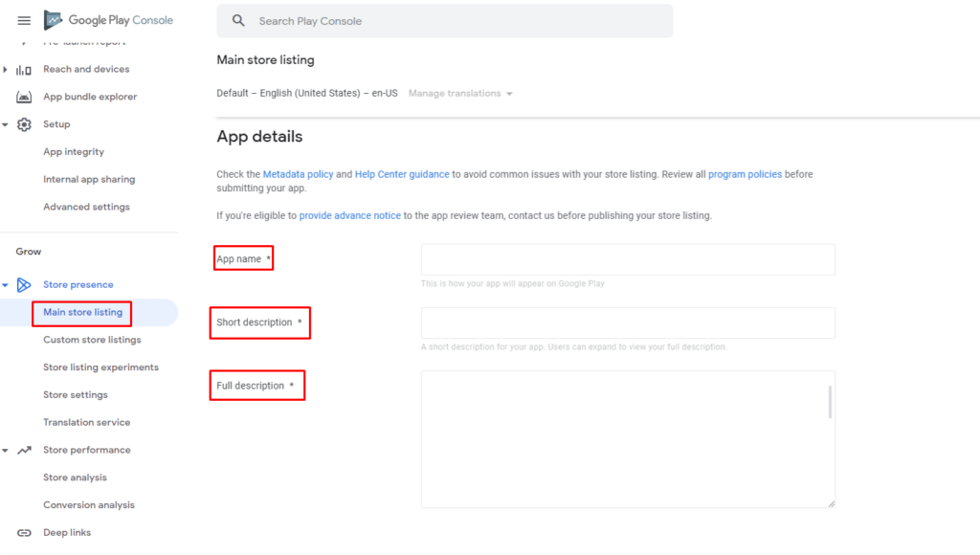Open Internal app sharing page
The width and height of the screenshot is (980, 555).
tap(89, 179)
